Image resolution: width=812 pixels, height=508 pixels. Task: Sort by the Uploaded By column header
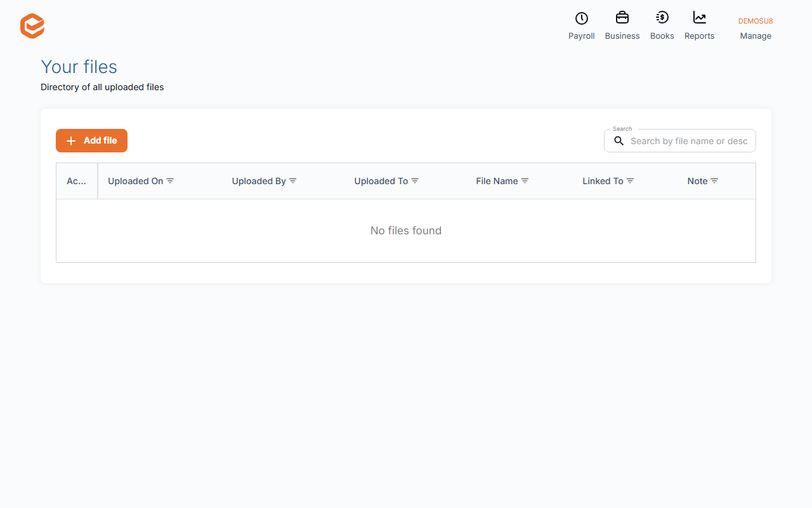259,181
